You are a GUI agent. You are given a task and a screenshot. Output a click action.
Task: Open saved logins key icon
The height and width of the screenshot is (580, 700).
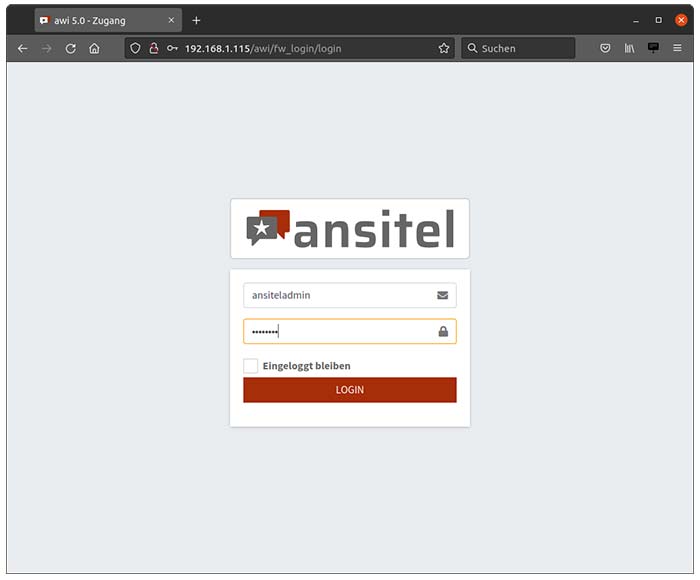point(172,48)
